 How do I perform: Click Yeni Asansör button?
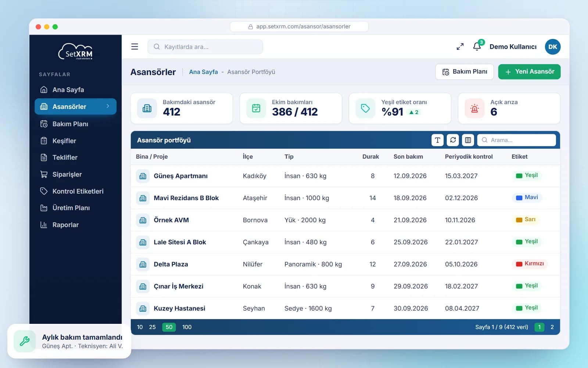click(529, 72)
